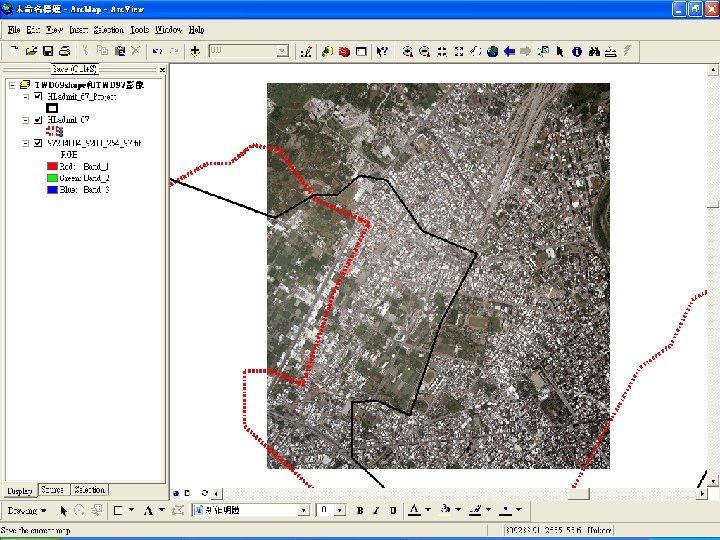Switch to the Source tab
This screenshot has width=720, height=540.
[53, 490]
